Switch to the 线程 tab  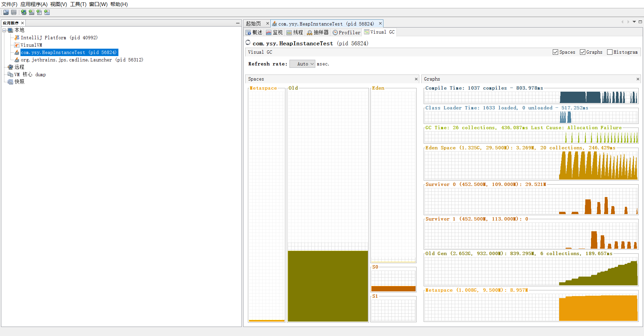point(295,33)
